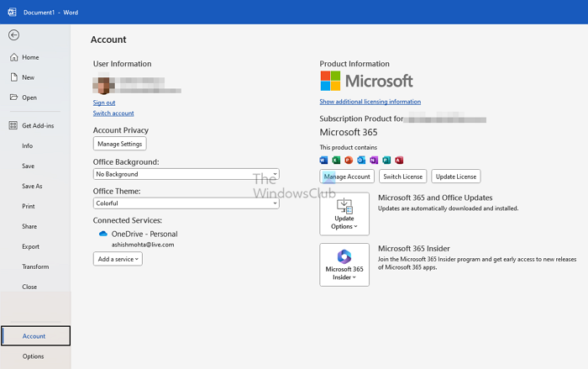Click the Access app icon under product contents
This screenshot has width=588, height=369.
coord(399,161)
